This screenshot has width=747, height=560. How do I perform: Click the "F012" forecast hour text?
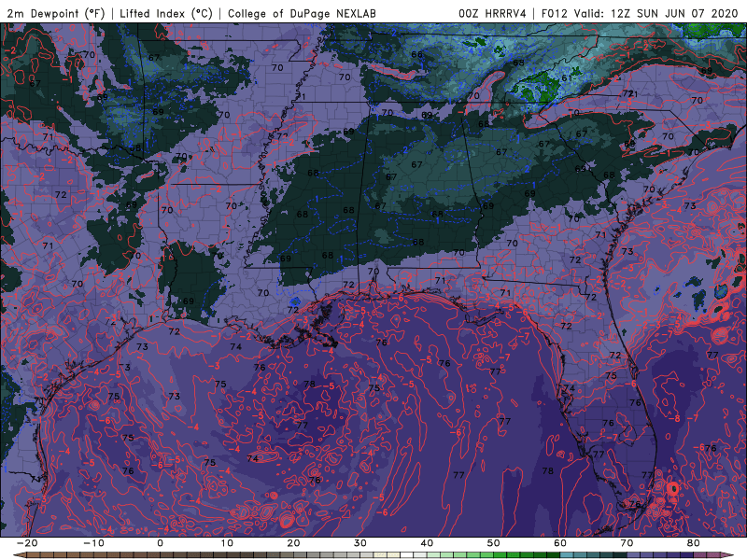(555, 14)
